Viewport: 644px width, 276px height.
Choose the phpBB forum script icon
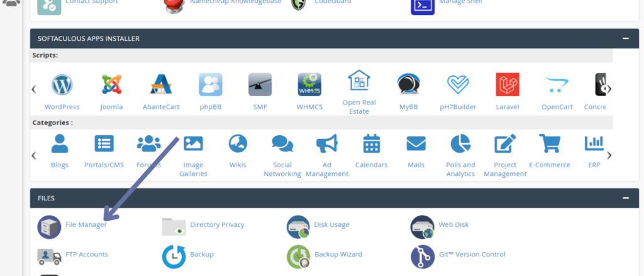(x=211, y=85)
